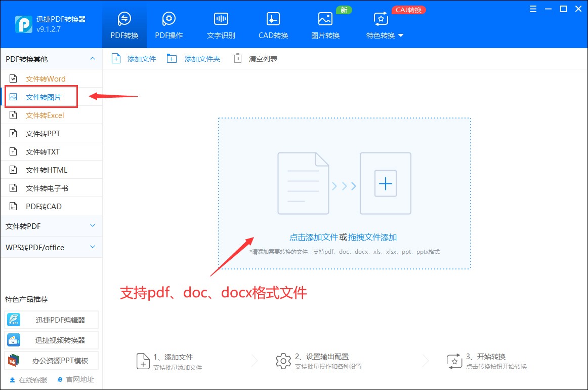Open the PDF转换 tab
This screenshot has height=390, width=588.
(x=124, y=24)
